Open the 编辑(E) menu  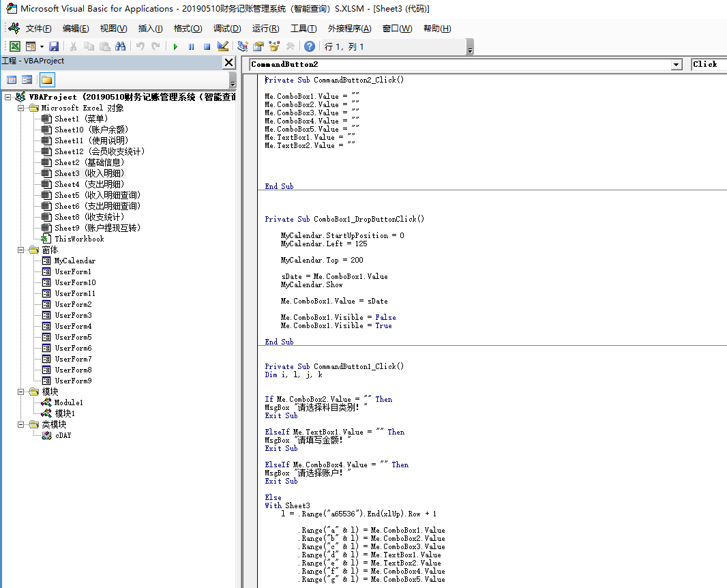pyautogui.click(x=76, y=28)
